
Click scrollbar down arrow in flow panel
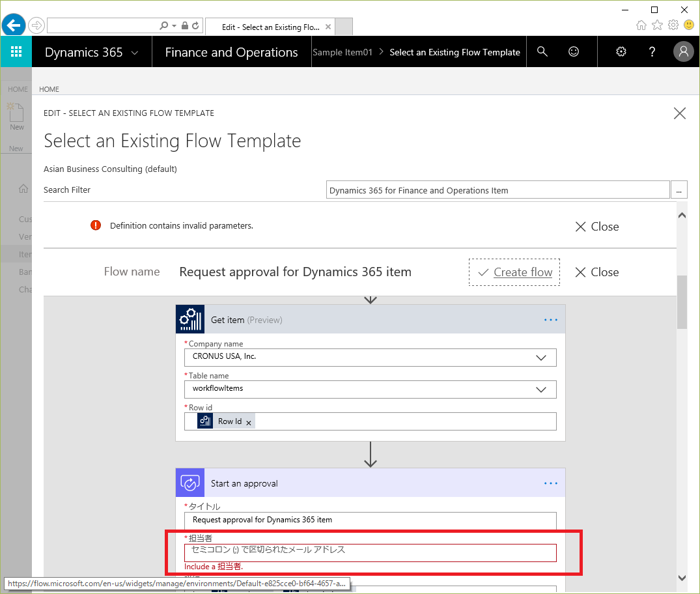[682, 578]
